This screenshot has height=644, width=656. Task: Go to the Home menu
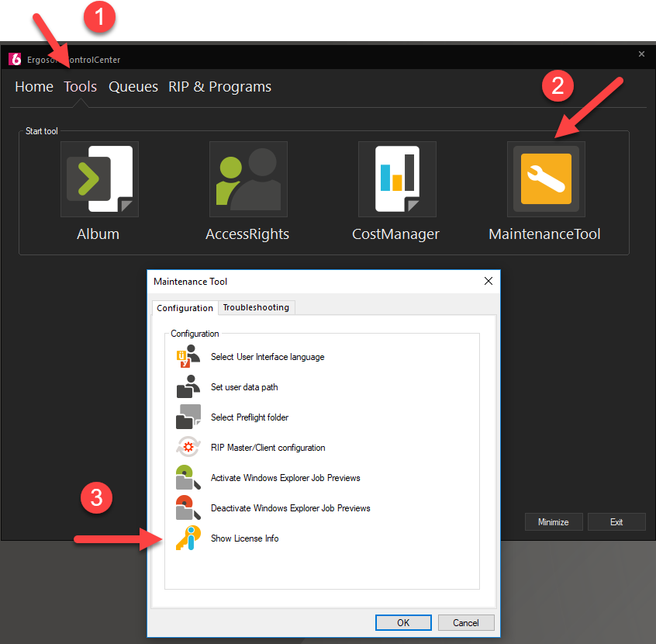pyautogui.click(x=34, y=87)
